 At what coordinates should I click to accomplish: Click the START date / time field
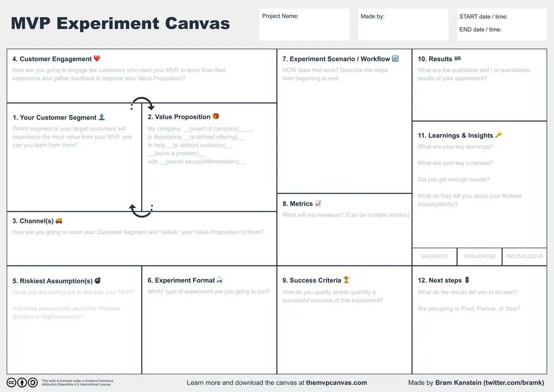point(483,17)
